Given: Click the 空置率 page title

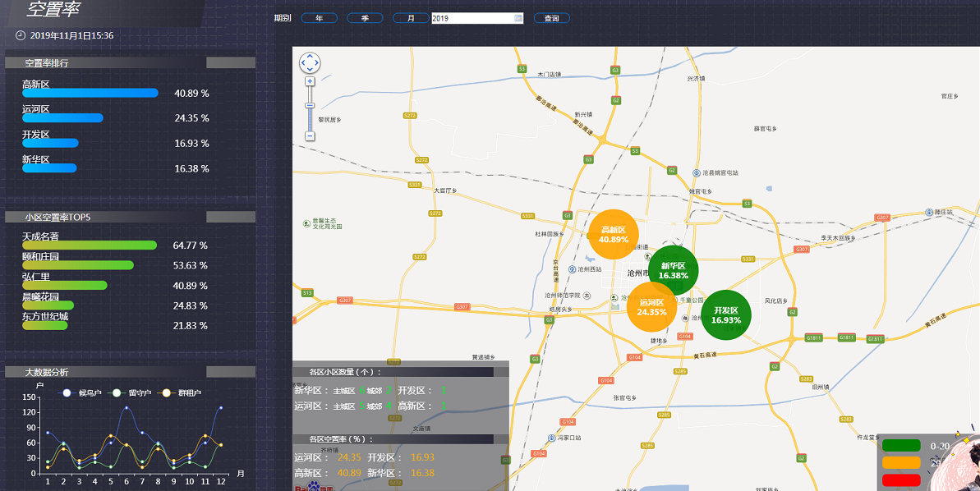Looking at the screenshot, I should (x=53, y=9).
